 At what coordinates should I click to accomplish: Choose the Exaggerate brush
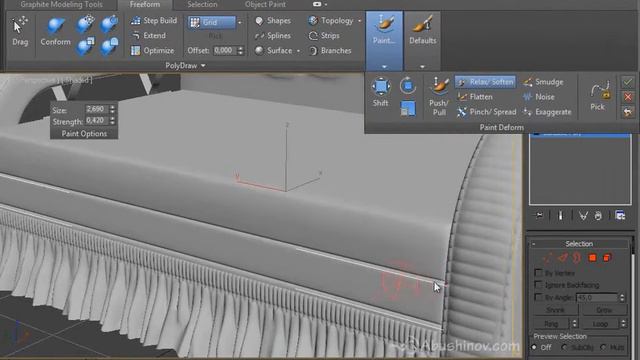tap(547, 112)
